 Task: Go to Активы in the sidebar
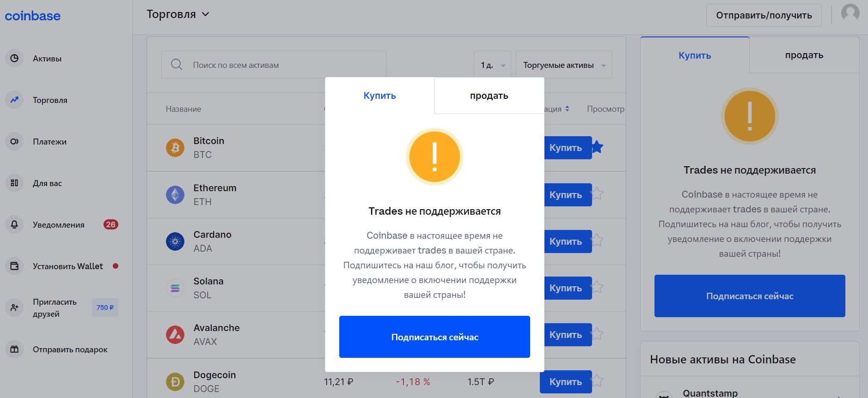click(47, 59)
